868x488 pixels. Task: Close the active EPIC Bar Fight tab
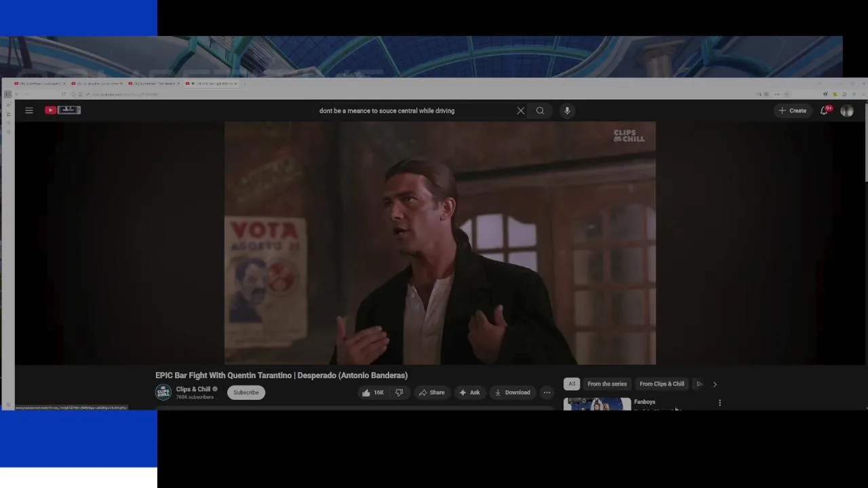[x=236, y=83]
